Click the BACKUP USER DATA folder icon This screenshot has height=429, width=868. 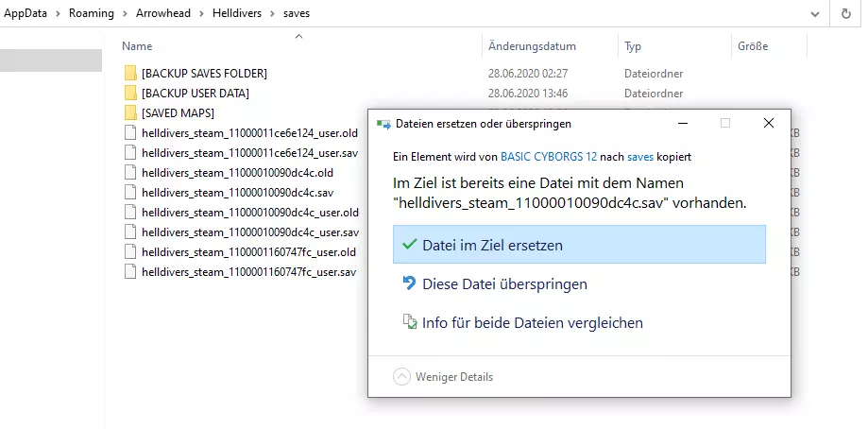tap(130, 94)
